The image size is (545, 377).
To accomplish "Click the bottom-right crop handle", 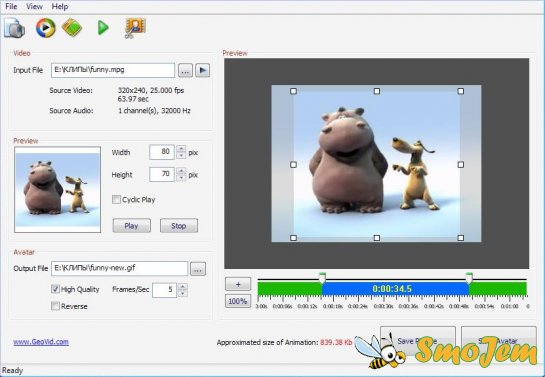I will pos(461,238).
